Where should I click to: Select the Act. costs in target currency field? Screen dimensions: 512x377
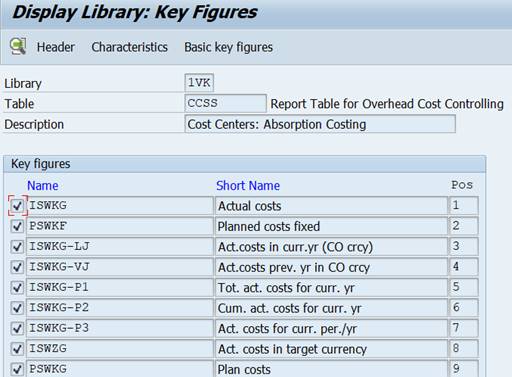331,349
